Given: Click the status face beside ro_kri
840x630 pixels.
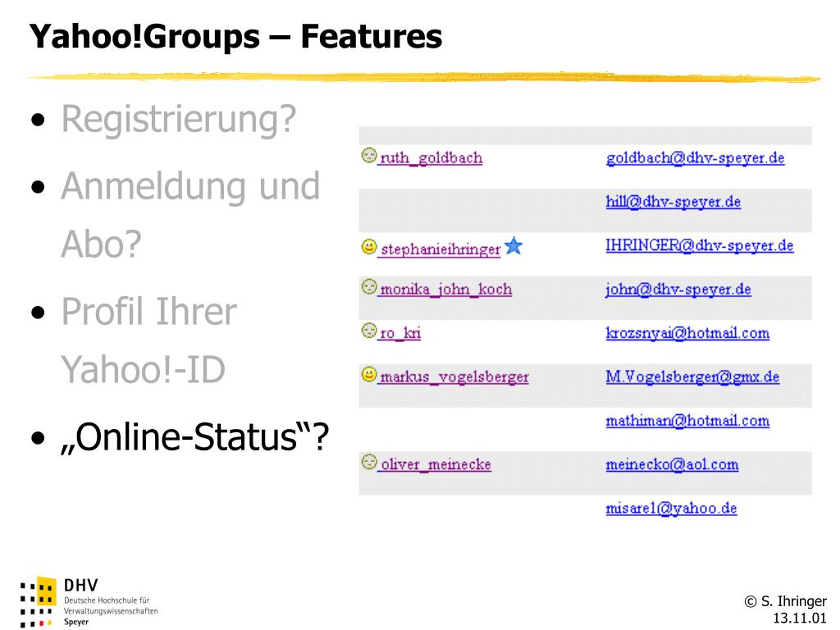Looking at the screenshot, I should tap(368, 331).
